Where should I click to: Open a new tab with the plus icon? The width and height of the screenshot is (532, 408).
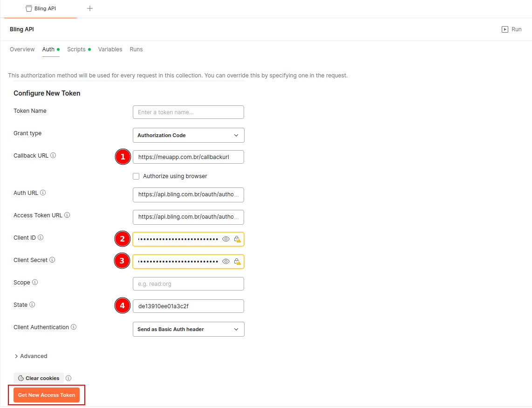pyautogui.click(x=90, y=8)
